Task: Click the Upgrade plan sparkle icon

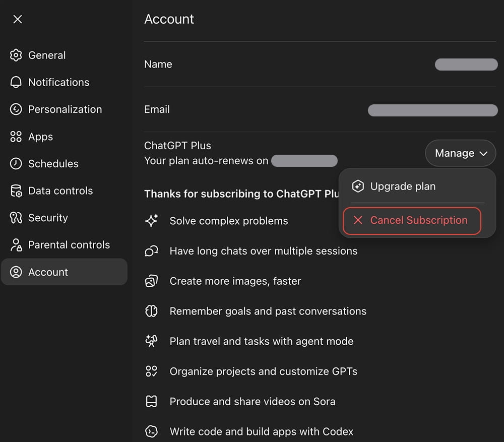Action: (x=358, y=186)
